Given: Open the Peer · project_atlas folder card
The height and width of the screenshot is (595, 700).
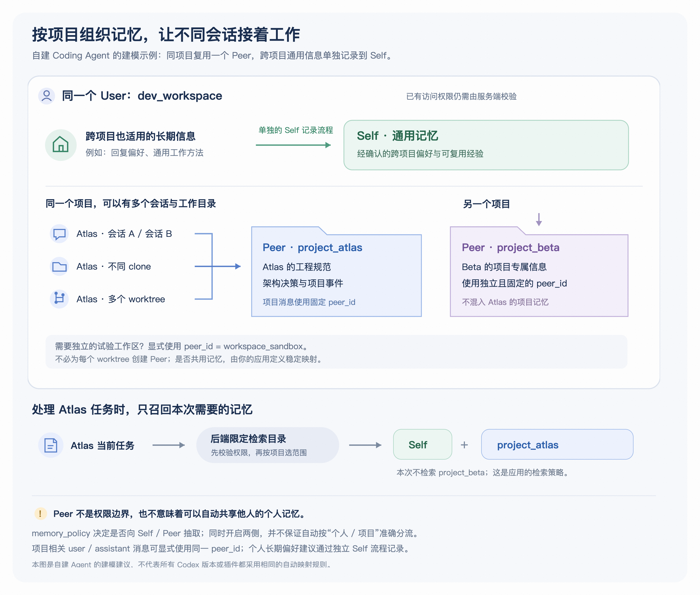Looking at the screenshot, I should click(336, 272).
